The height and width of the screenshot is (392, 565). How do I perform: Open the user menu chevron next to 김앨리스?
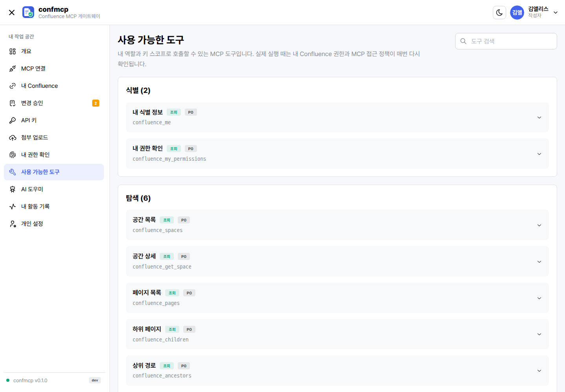tap(556, 13)
